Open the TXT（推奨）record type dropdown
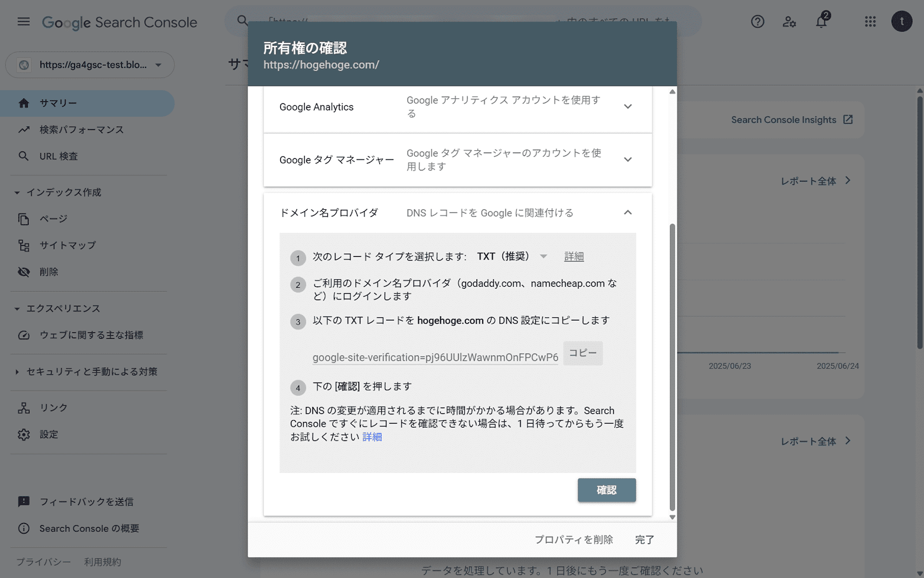 tap(543, 257)
